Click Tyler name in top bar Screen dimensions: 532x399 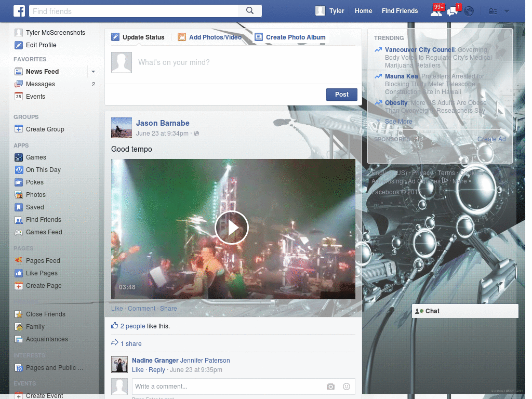[337, 11]
